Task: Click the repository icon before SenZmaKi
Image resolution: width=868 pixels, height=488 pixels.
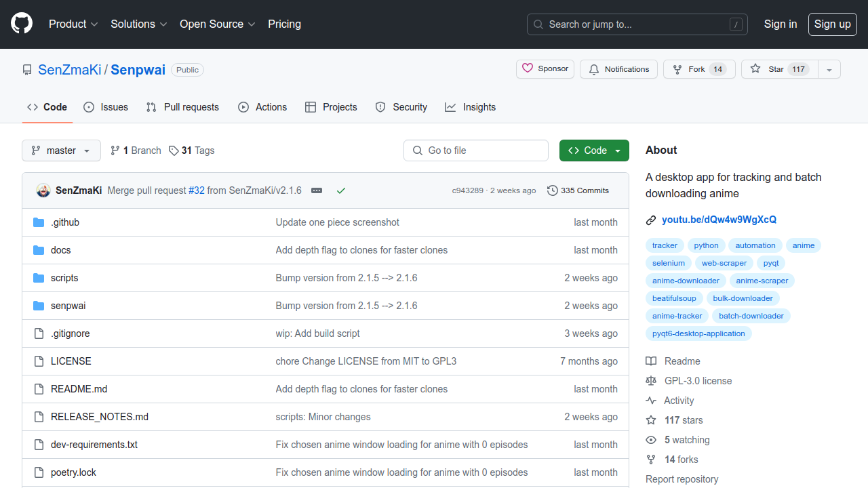Action: pyautogui.click(x=27, y=70)
